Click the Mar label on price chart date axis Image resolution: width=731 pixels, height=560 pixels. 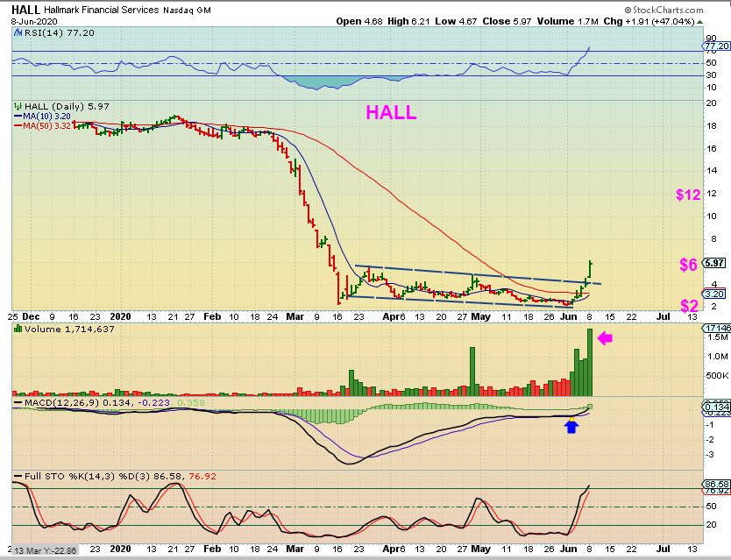(295, 316)
